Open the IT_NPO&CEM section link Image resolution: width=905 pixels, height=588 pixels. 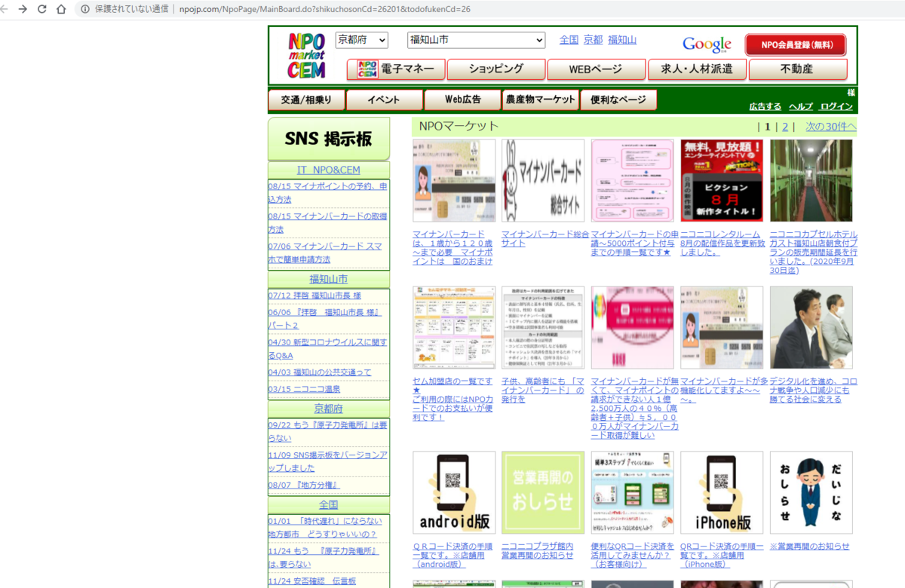(329, 170)
